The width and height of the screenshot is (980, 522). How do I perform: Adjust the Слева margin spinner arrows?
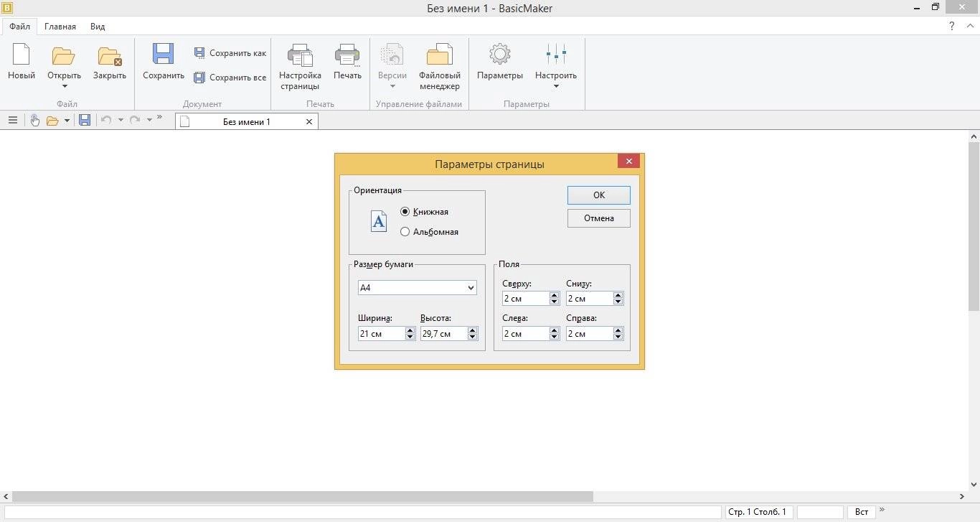555,334
